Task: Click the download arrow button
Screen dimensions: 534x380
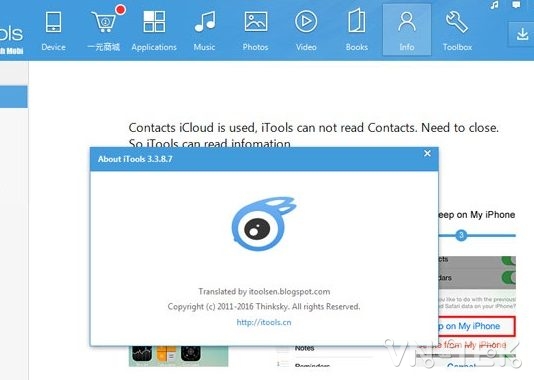Action: click(522, 34)
